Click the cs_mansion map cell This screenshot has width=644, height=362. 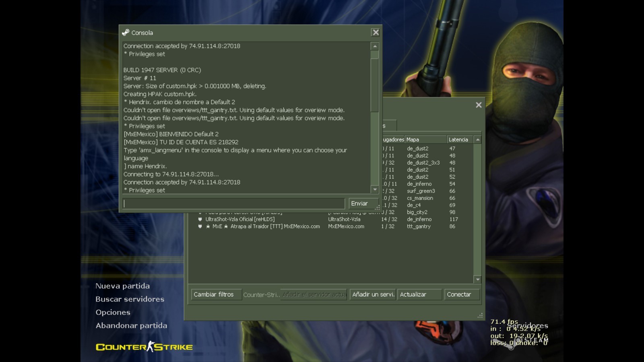[x=420, y=198]
